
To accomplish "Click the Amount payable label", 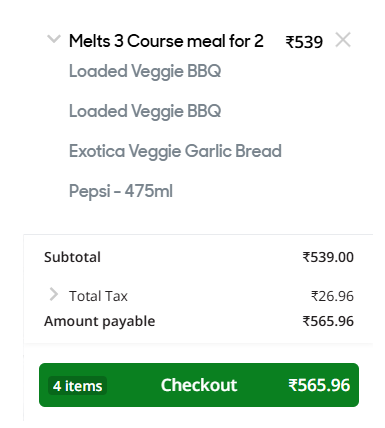I will (x=99, y=322).
